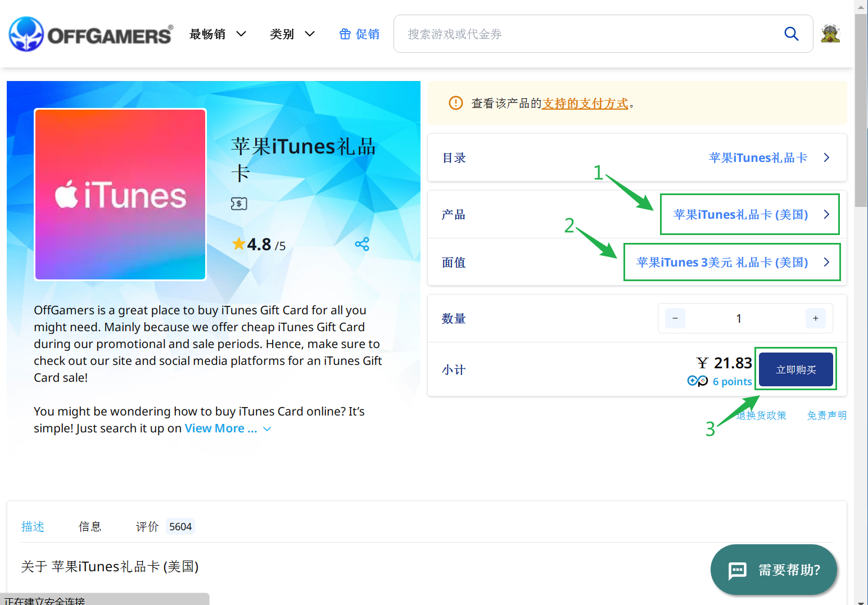Open the 面值 denomination selector
This screenshot has height=605, width=868.
(732, 262)
